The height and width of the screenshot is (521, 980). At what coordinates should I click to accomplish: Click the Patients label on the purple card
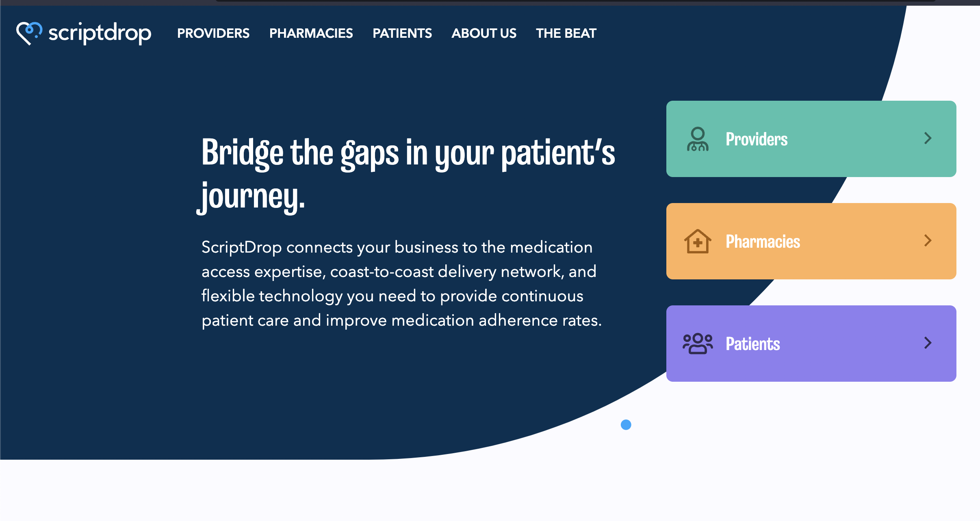[752, 344]
